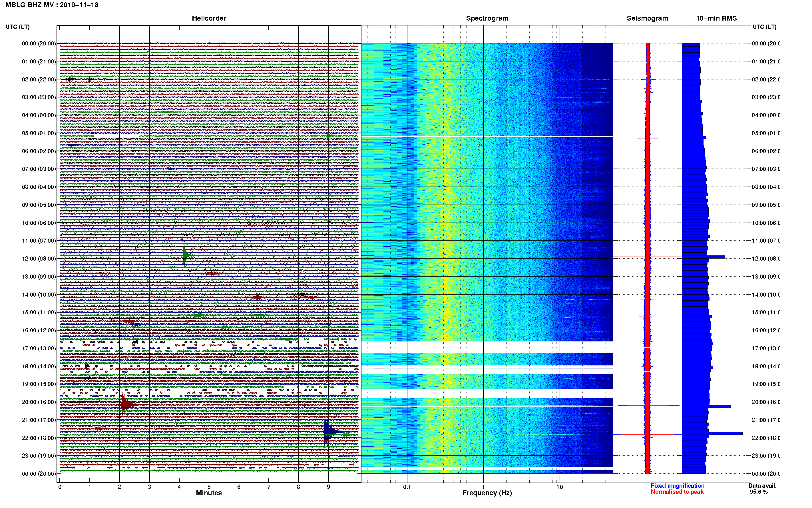The image size is (812, 508).
Task: Click the left-axis label "16:00 (12:00)"
Action: [x=39, y=330]
